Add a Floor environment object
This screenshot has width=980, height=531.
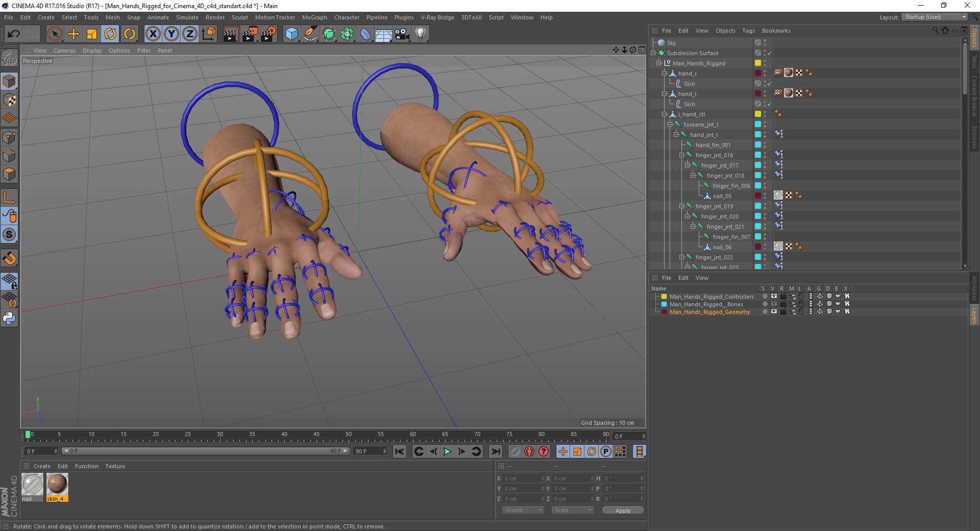384,34
